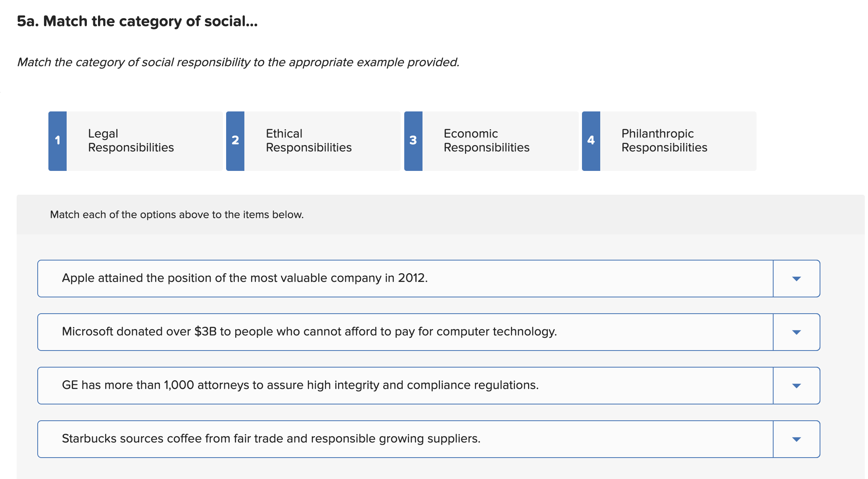The image size is (868, 479).
Task: Click the 'Match each of the options' instruction bar
Action: tap(440, 215)
